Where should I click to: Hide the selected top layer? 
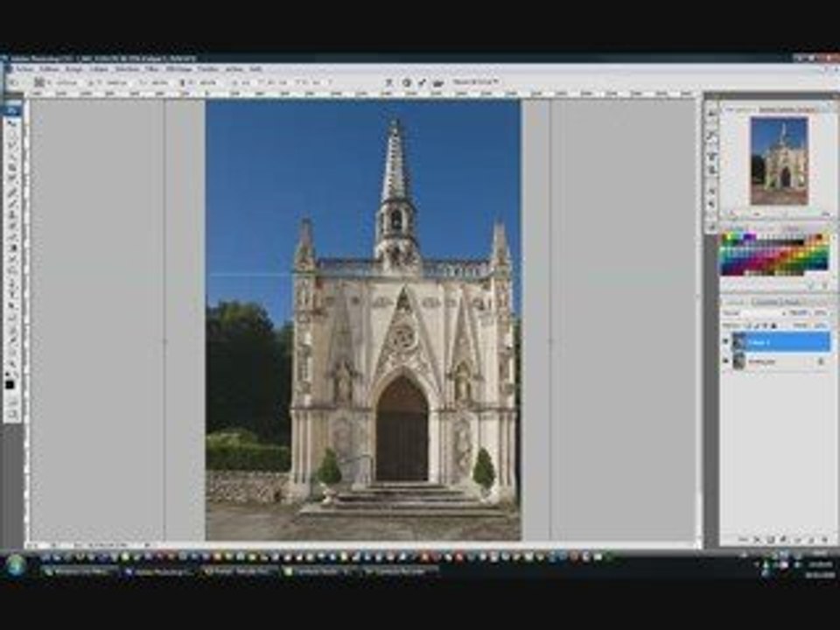[x=726, y=341]
